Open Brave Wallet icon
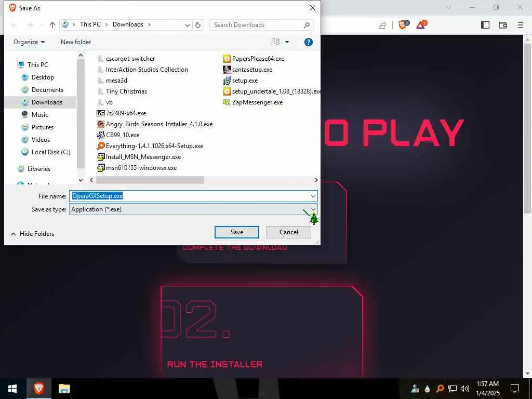 point(503,25)
